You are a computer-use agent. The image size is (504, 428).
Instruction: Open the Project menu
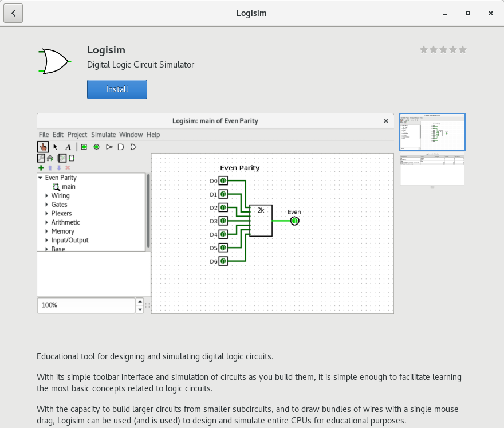77,135
